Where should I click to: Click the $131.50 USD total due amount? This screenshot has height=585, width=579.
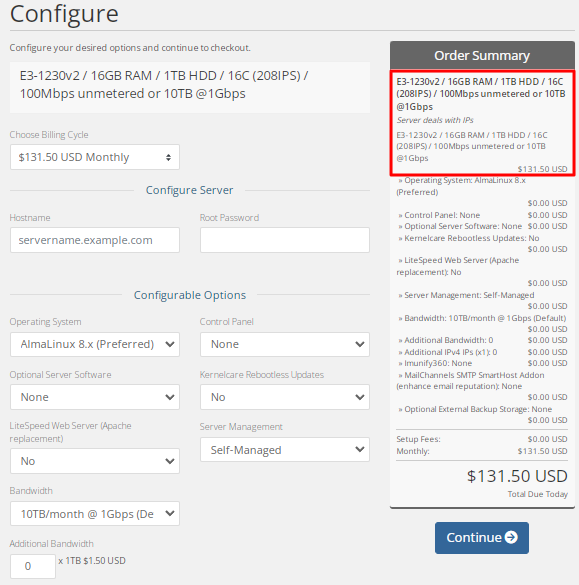[517, 476]
